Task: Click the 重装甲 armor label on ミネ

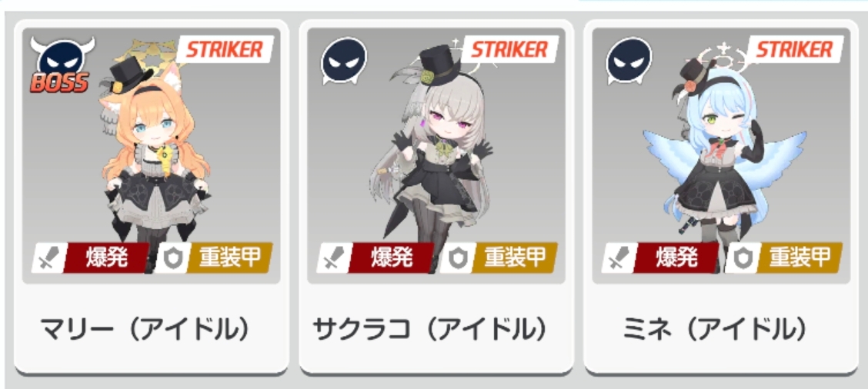Action: coord(800,258)
